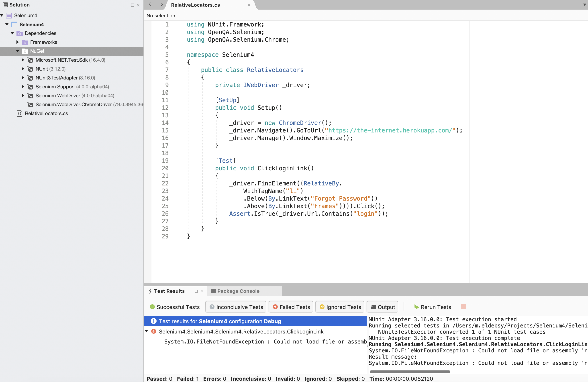Collapse the NuGet node

17,51
